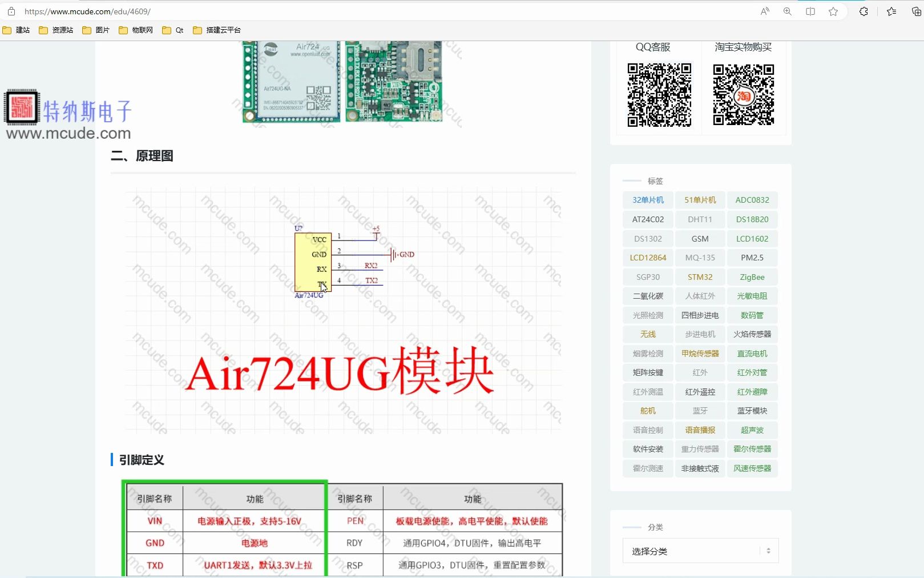The height and width of the screenshot is (578, 924).
Task: Add this page to favorites with the star icon
Action: point(833,11)
